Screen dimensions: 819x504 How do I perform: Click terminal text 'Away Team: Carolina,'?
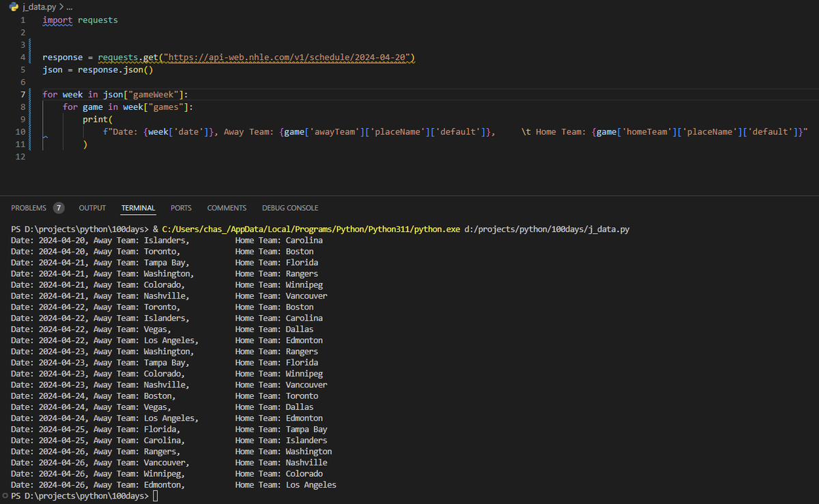coord(139,441)
